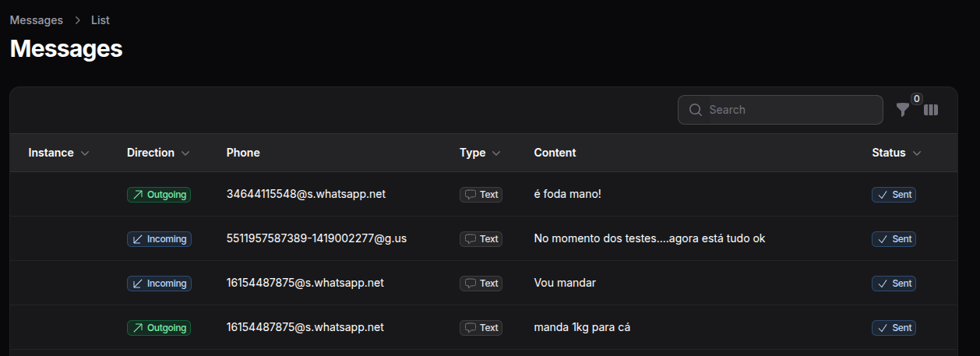Click the 5511957587389-1419002277@g.us phone cell
The height and width of the screenshot is (356, 980).
click(x=316, y=239)
